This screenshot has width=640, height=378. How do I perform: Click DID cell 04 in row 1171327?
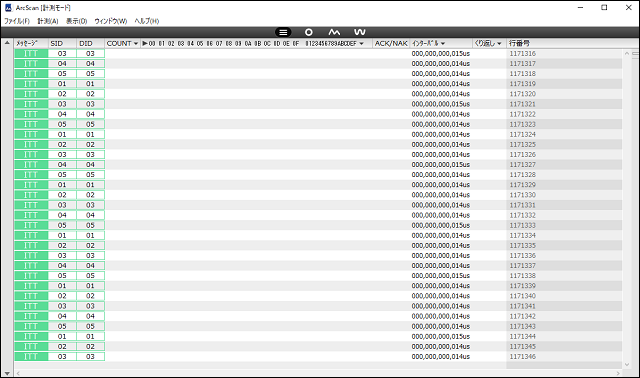[x=91, y=165]
